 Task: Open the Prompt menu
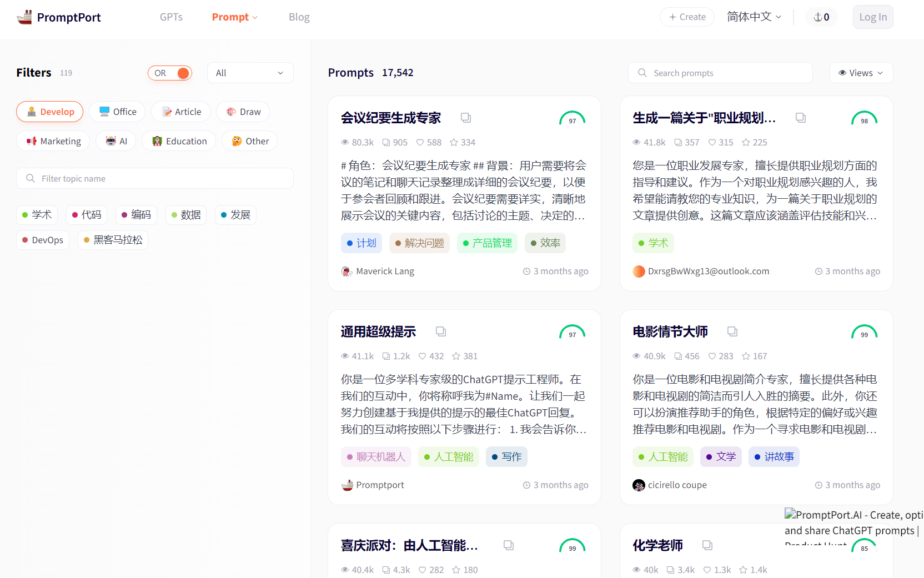(234, 17)
